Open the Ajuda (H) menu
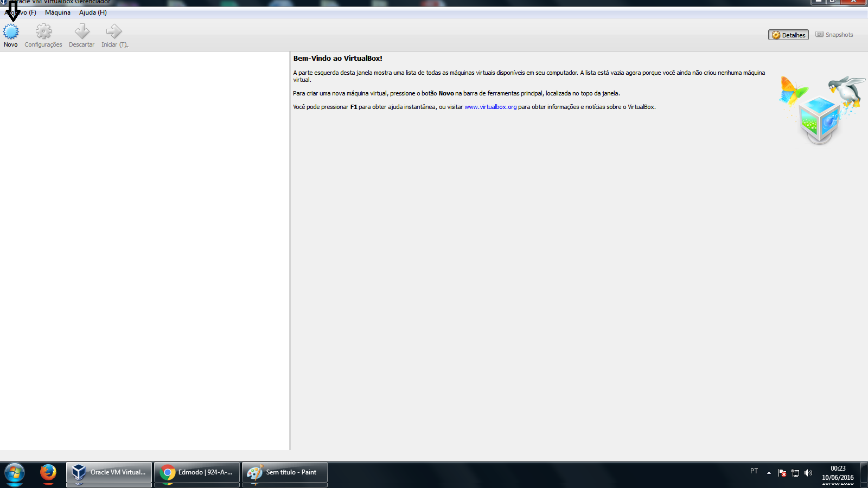Screen dimensions: 868x488 tap(93, 12)
